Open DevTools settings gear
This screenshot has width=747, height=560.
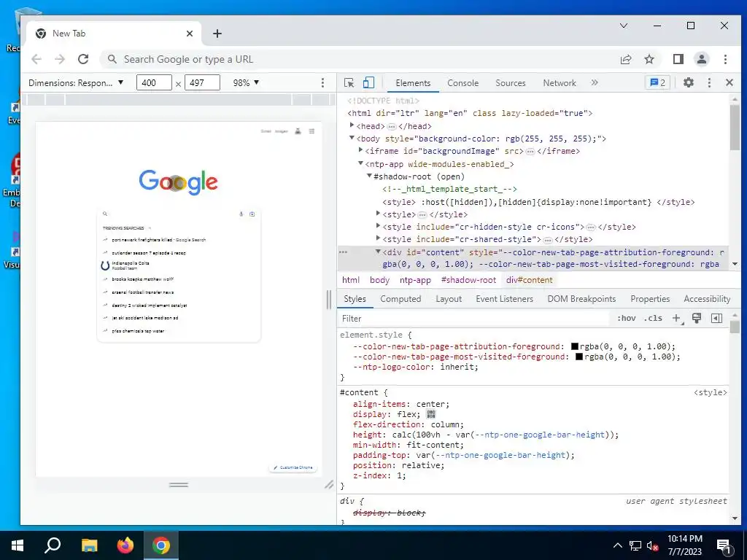pyautogui.click(x=689, y=82)
